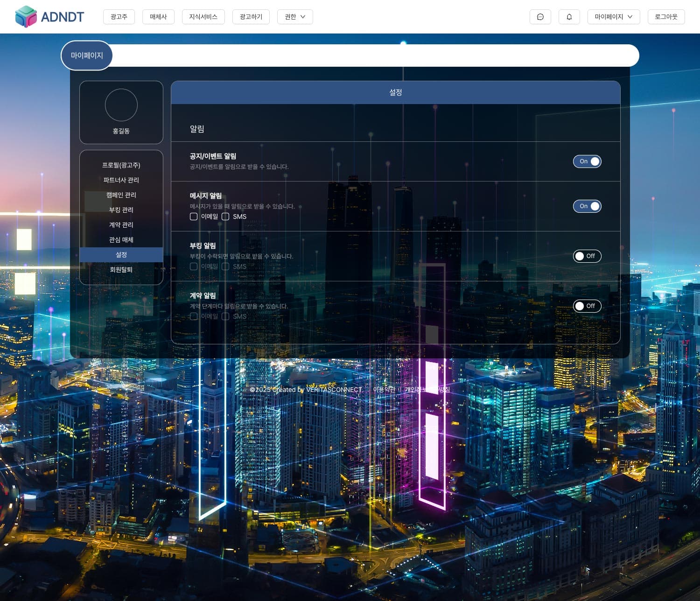The width and height of the screenshot is (700, 601).
Task: Select 관심 매체 in sidebar
Action: (121, 240)
